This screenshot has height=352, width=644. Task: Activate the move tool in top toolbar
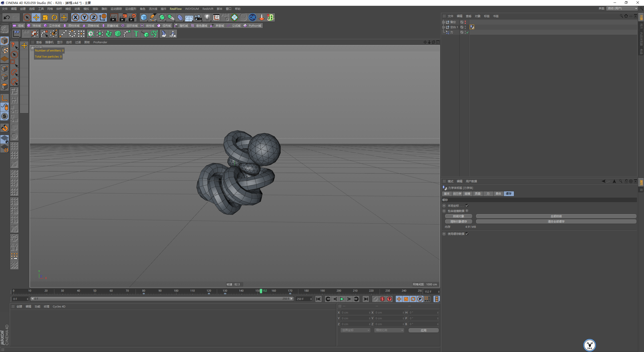(36, 17)
